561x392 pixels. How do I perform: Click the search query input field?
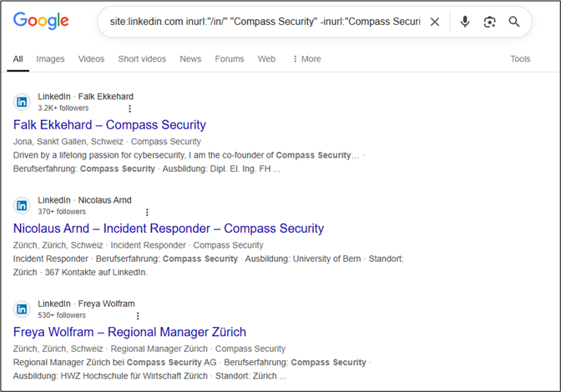265,22
